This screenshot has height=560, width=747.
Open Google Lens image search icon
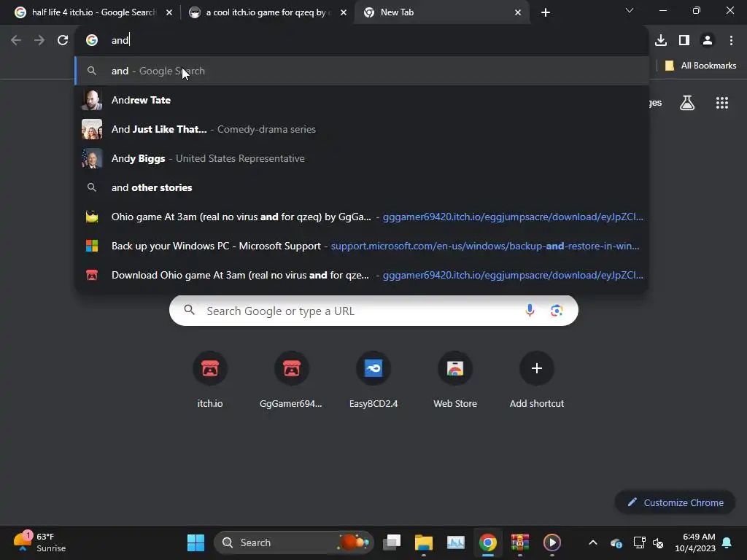[x=557, y=311]
